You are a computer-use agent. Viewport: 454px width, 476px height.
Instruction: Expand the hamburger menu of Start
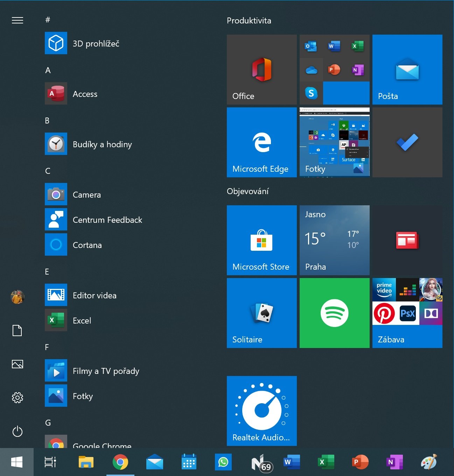point(18,20)
